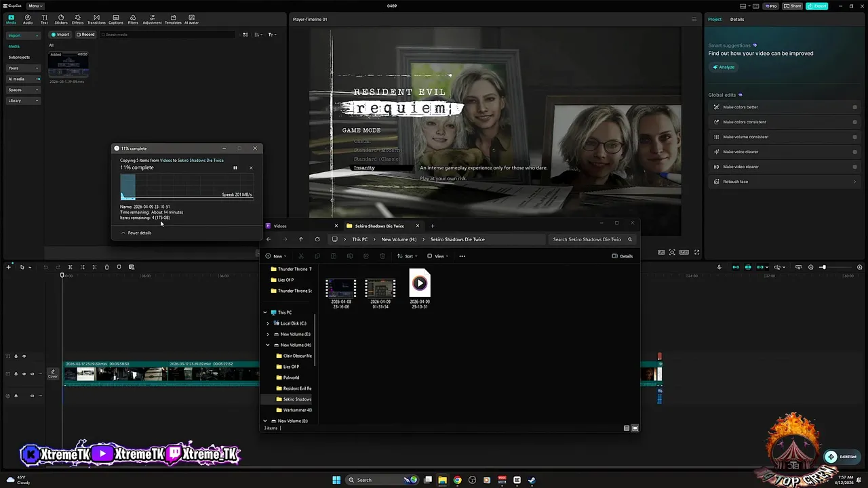The width and height of the screenshot is (868, 488).
Task: Select the Media item in import sidebar
Action: click(x=14, y=46)
